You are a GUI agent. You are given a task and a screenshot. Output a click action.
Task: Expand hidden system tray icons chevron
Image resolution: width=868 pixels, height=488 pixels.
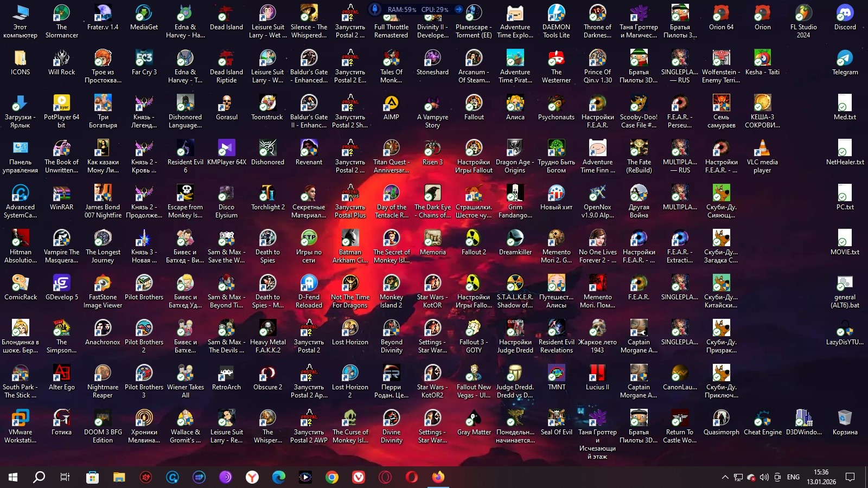click(725, 477)
